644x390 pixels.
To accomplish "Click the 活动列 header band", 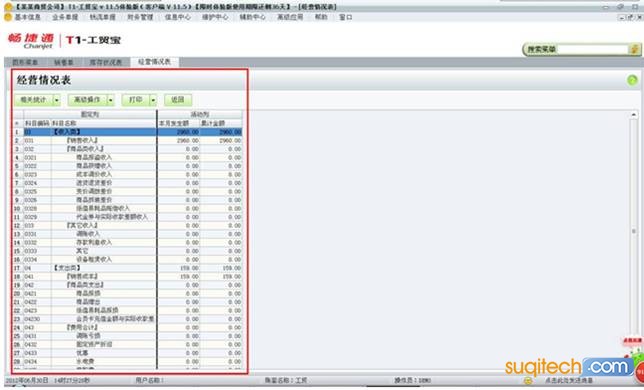I will pyautogui.click(x=200, y=115).
